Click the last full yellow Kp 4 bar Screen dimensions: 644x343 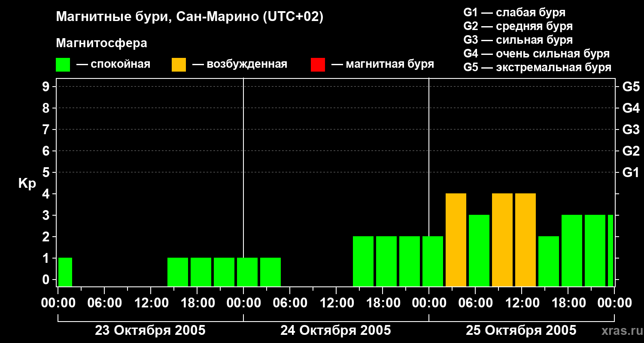click(x=526, y=240)
